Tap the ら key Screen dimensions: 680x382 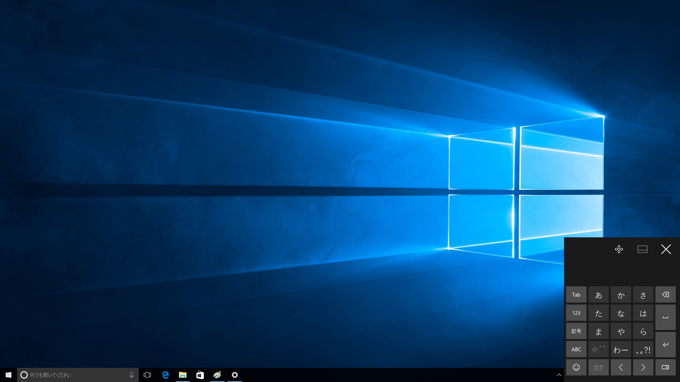tap(643, 331)
